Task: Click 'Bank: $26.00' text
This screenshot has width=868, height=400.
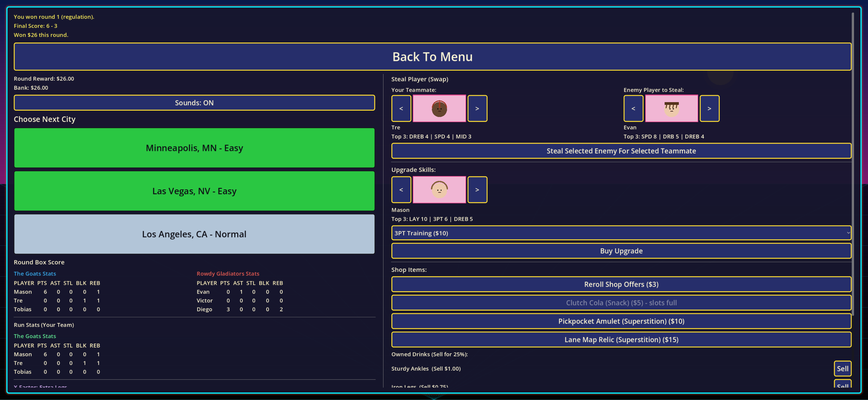Action: click(x=31, y=88)
